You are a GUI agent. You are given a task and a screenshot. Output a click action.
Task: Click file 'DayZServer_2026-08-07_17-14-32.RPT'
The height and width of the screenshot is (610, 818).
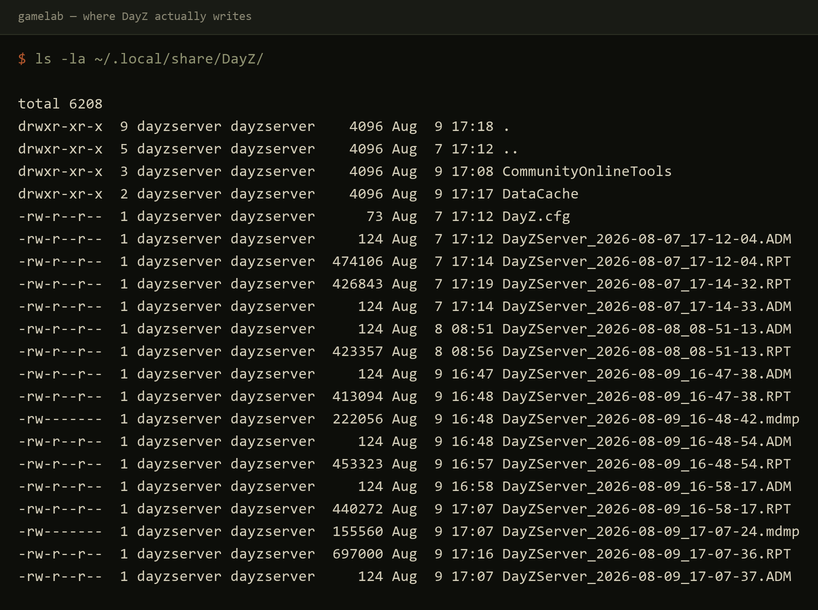[x=647, y=284]
